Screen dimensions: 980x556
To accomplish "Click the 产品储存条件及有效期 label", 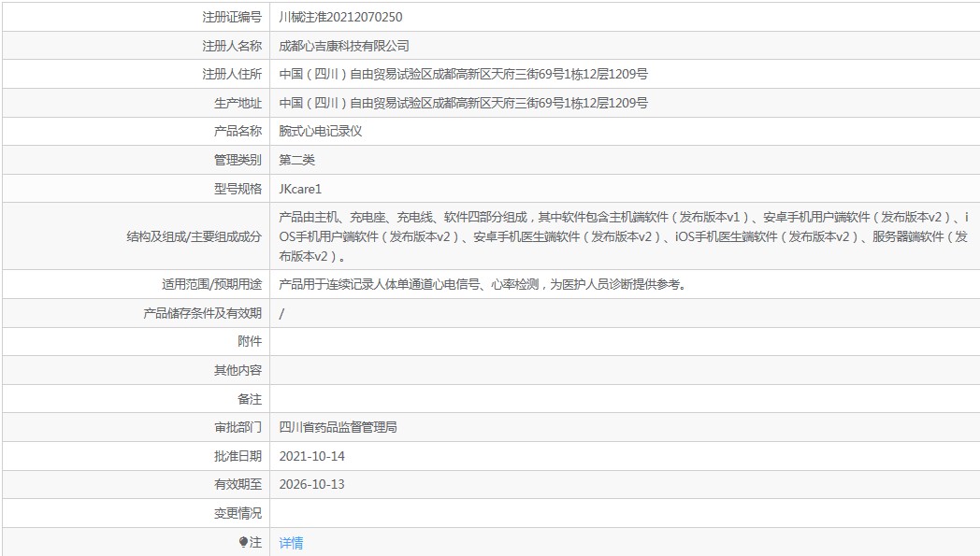I will [x=203, y=313].
